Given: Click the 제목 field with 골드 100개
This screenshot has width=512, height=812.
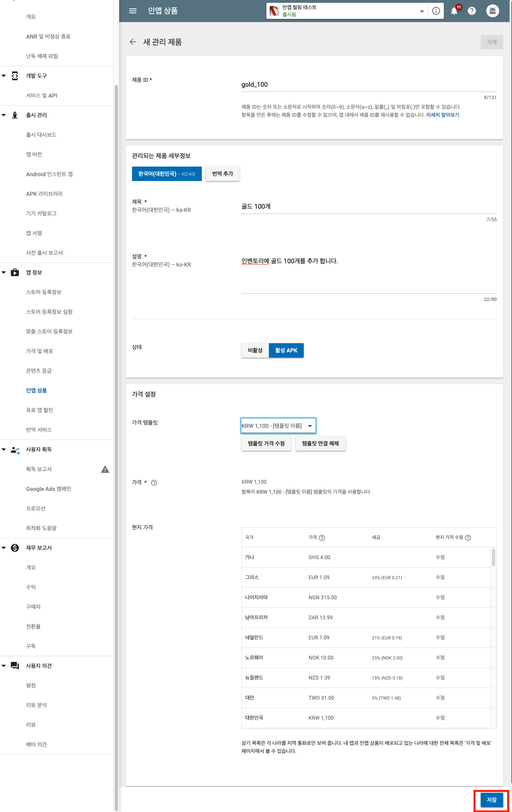Looking at the screenshot, I should pos(369,207).
